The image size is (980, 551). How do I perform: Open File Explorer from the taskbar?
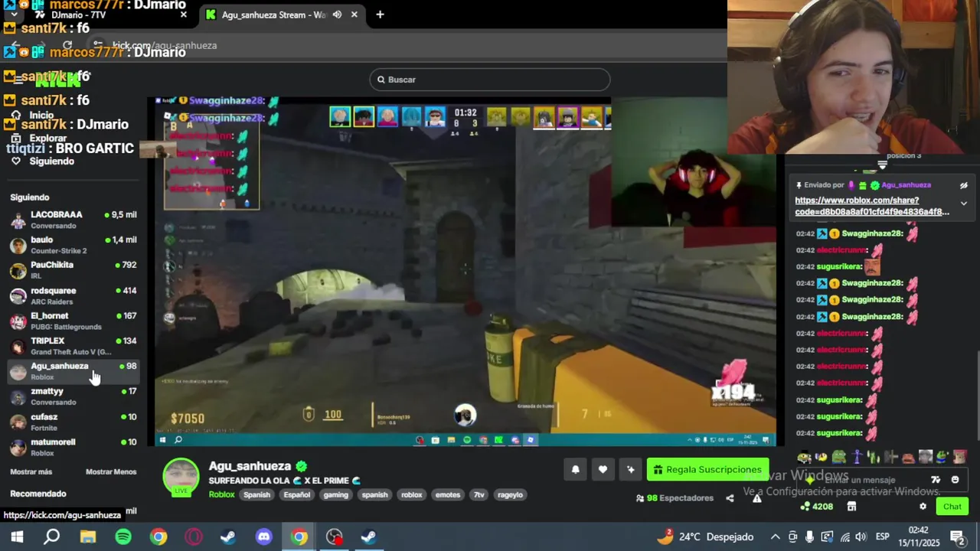[x=88, y=537]
